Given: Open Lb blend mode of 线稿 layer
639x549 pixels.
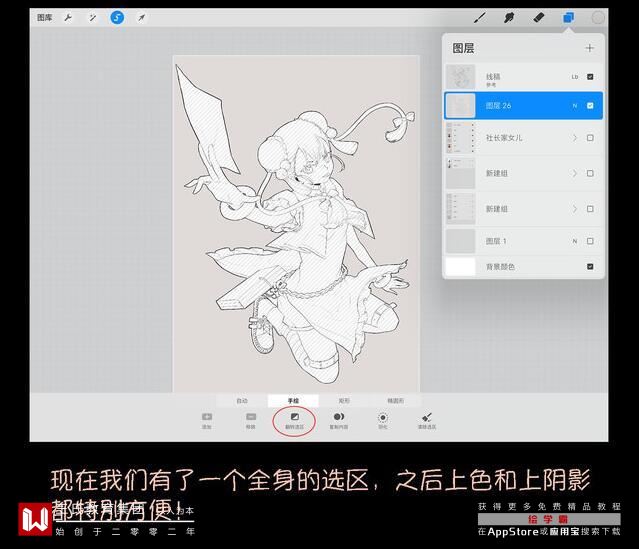Looking at the screenshot, I should [x=575, y=77].
